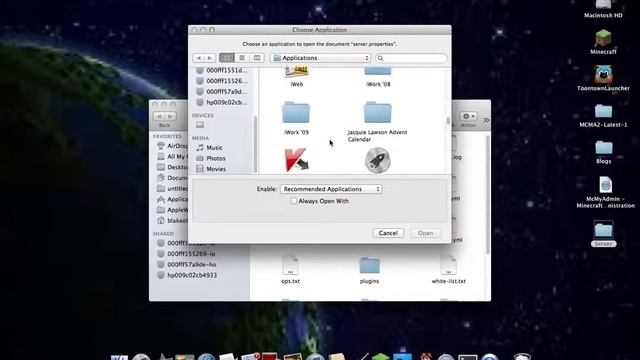640x360 pixels.
Task: Click the device icon under DEVICES
Action: click(x=200, y=124)
